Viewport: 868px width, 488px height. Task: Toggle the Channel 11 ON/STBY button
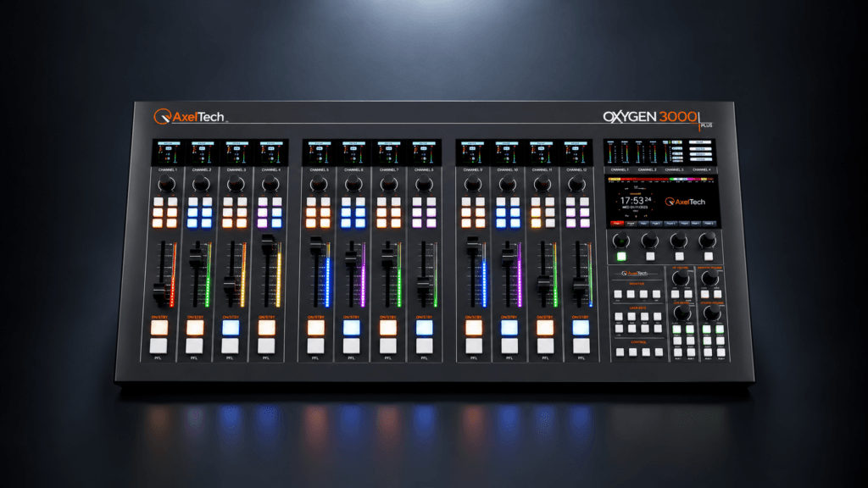[x=545, y=328]
